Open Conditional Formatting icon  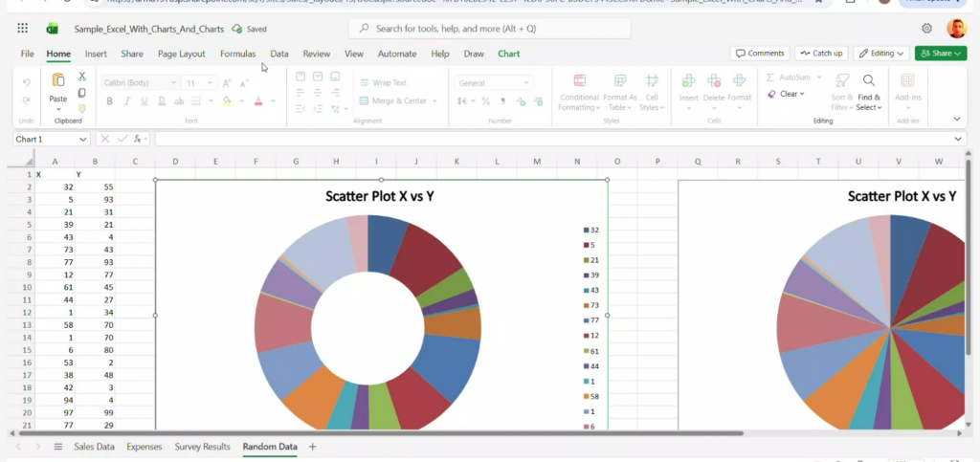579,80
